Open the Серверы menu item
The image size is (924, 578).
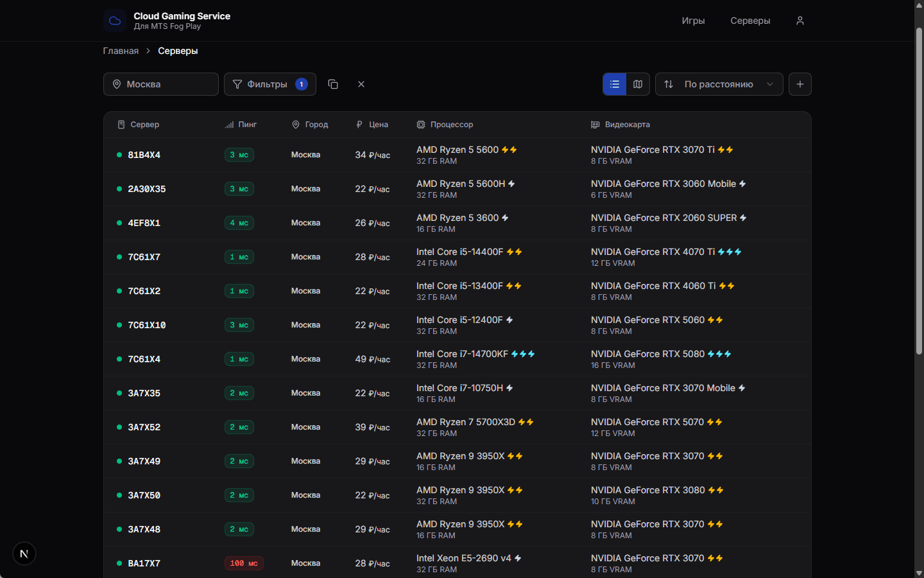[750, 21]
